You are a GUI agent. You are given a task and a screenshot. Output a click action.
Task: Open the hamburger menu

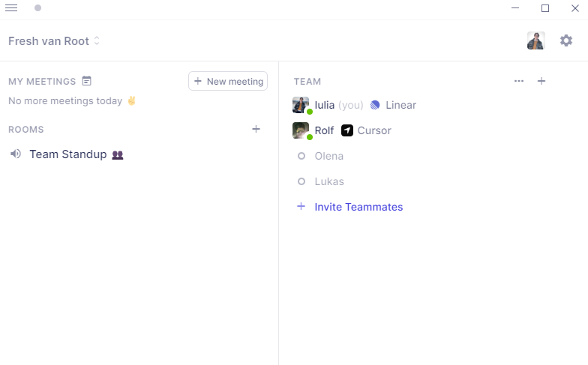click(11, 8)
